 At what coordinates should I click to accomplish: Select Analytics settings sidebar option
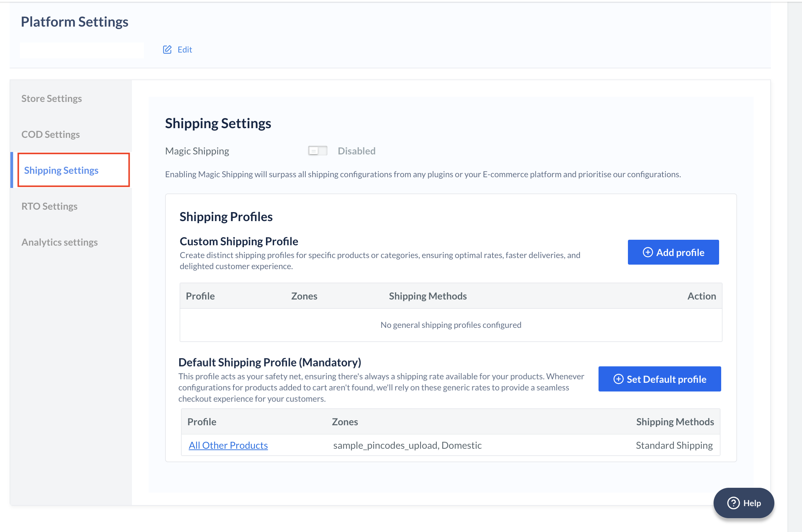coord(59,242)
